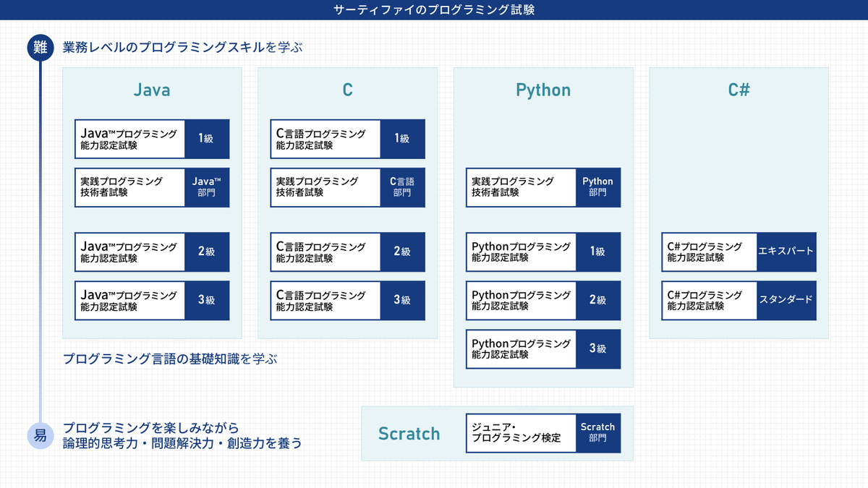Select the 易 difficulty badge

pos(40,435)
